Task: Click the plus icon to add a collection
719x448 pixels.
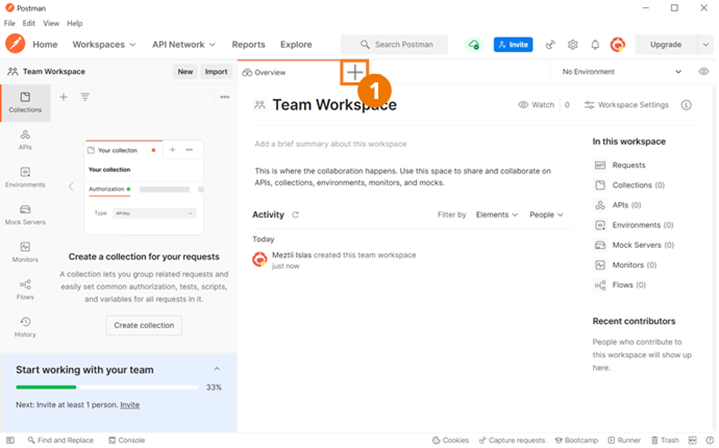Action: coord(64,97)
